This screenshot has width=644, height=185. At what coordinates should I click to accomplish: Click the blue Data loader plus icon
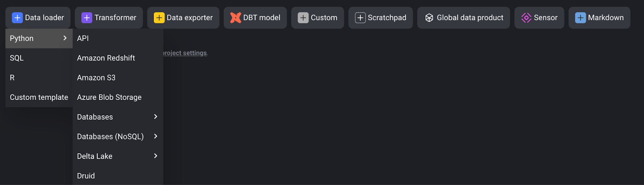[x=17, y=18]
